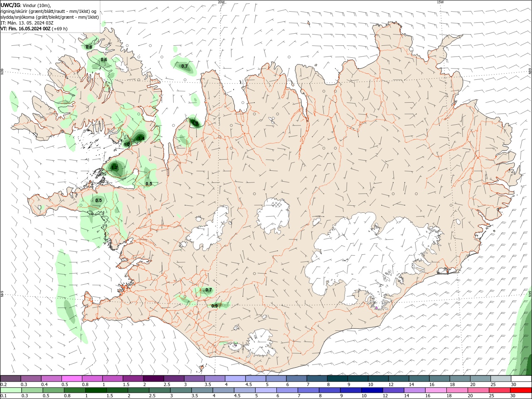Screen dimensions: 532x399
Task: Pick the light pink 16 swatch in the green-to-red legend row
Action: point(436,390)
